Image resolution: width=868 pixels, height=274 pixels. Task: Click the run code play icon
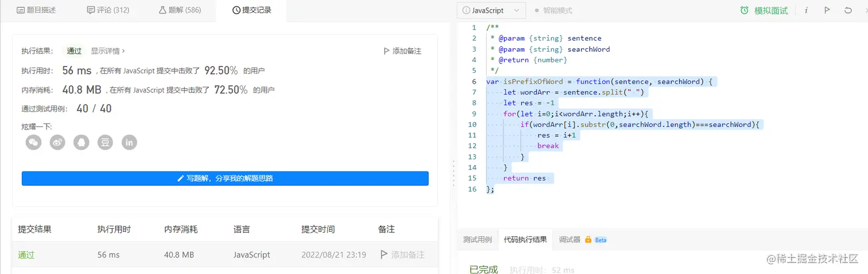(x=827, y=10)
